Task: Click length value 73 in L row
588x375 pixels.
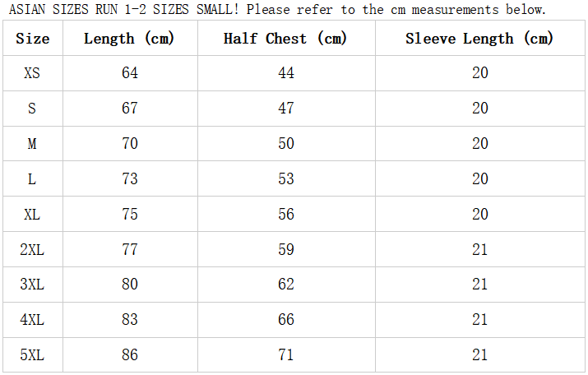Action: coord(130,179)
